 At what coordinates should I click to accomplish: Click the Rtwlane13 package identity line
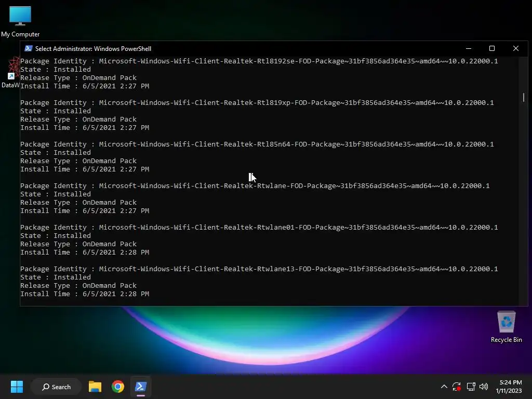(x=259, y=269)
